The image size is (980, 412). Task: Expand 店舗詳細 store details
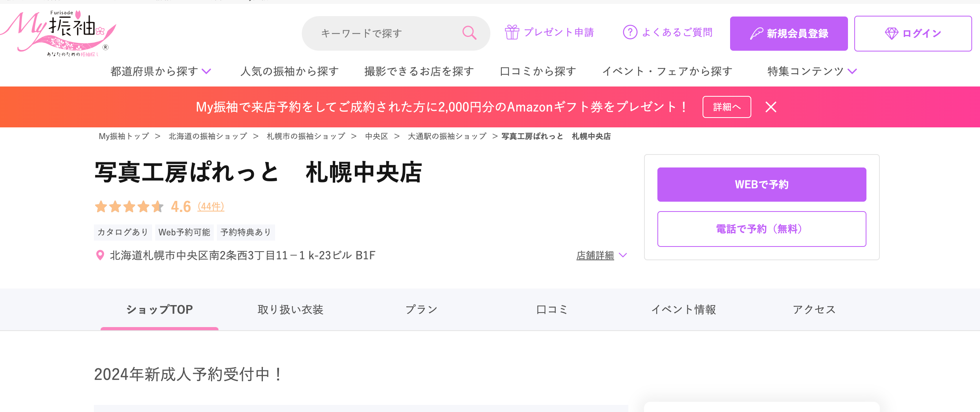tap(601, 256)
